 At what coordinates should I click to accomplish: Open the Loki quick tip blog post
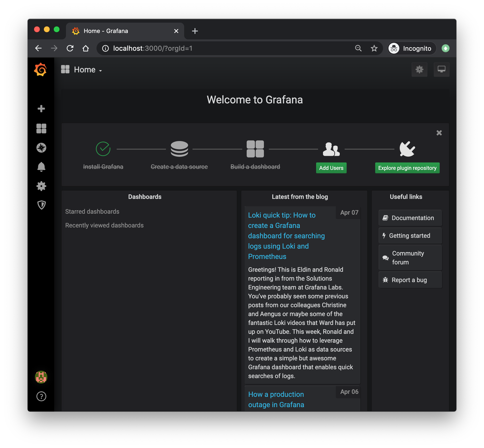coord(286,236)
